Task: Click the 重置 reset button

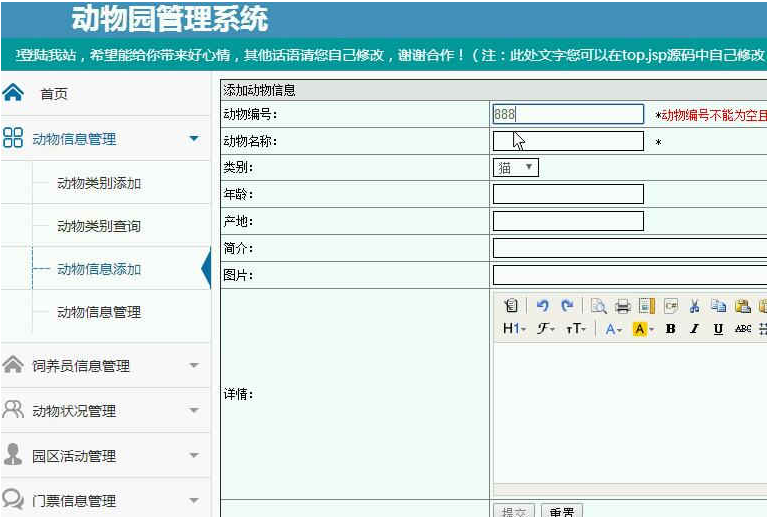Action: click(562, 511)
